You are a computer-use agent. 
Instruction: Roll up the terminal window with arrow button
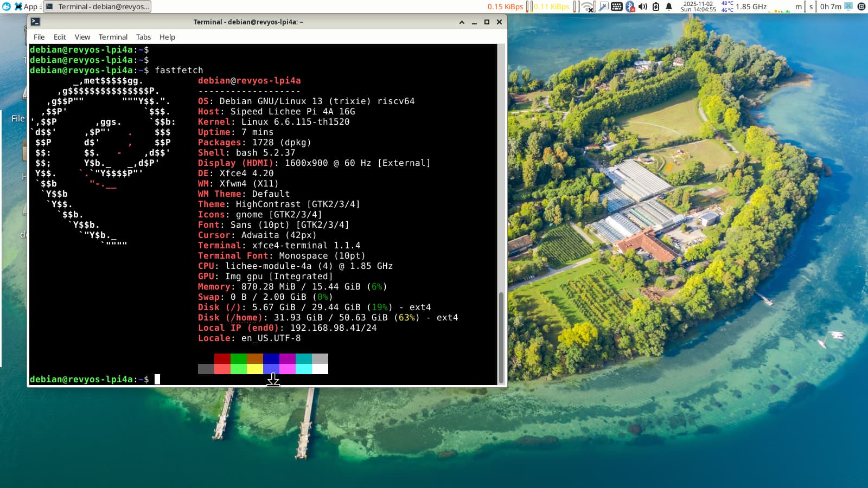[462, 22]
